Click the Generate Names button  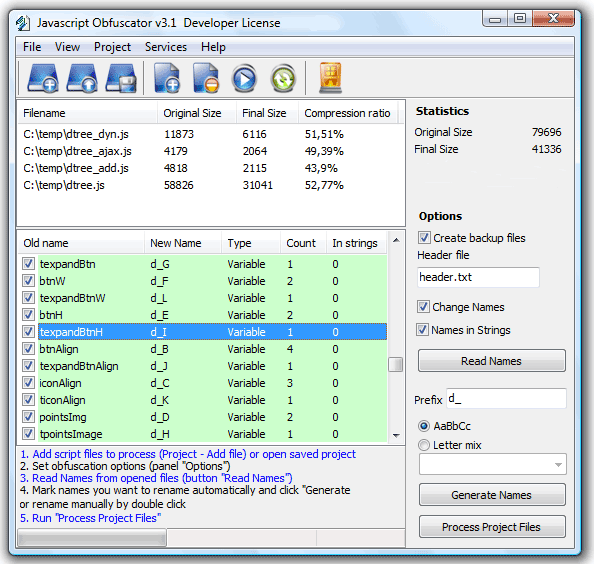point(492,495)
